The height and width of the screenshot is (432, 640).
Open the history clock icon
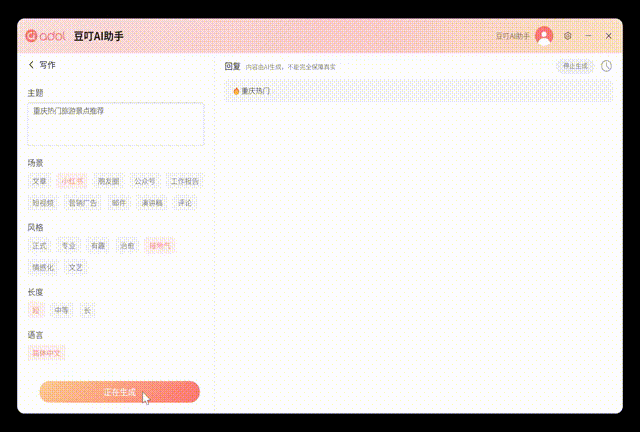click(x=607, y=66)
